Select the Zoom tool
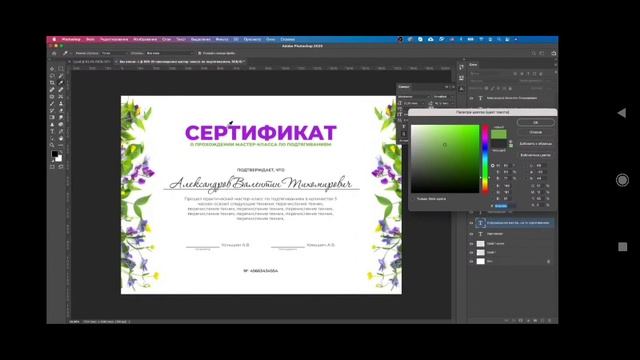 click(52, 145)
